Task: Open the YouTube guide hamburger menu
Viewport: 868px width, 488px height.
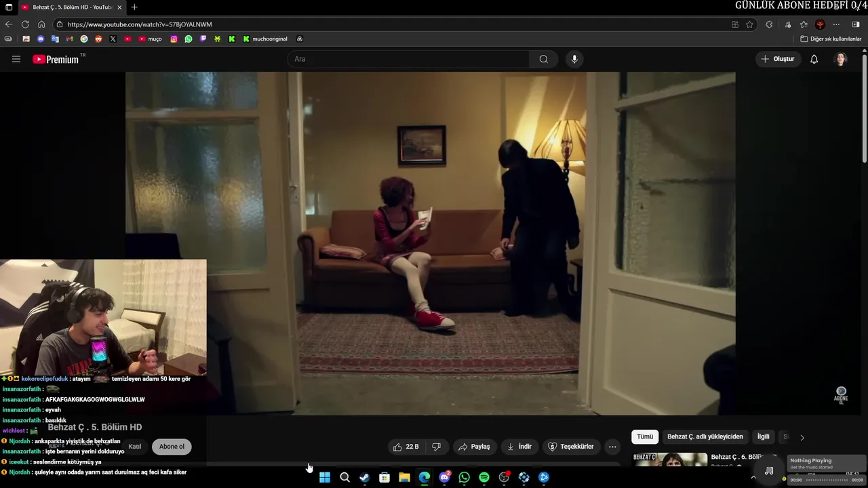Action: click(x=16, y=59)
